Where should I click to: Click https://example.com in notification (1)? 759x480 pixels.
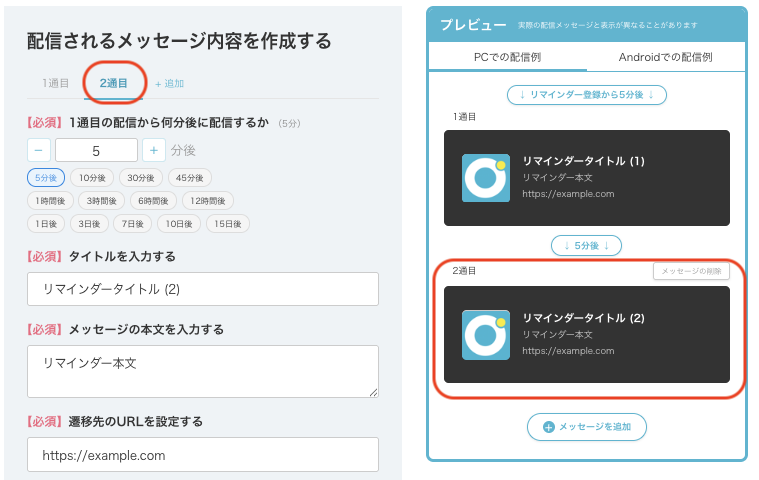pos(568,194)
